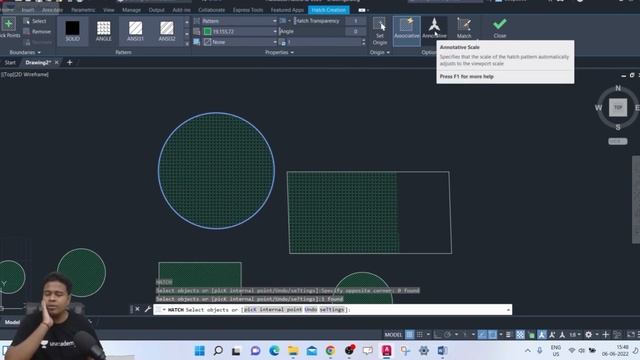Toggle selection cycling in status bar
The height and width of the screenshot is (360, 640).
click(531, 335)
